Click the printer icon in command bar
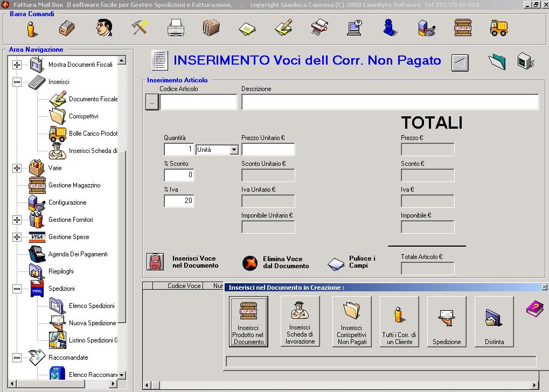The width and height of the screenshot is (549, 392). [x=176, y=27]
